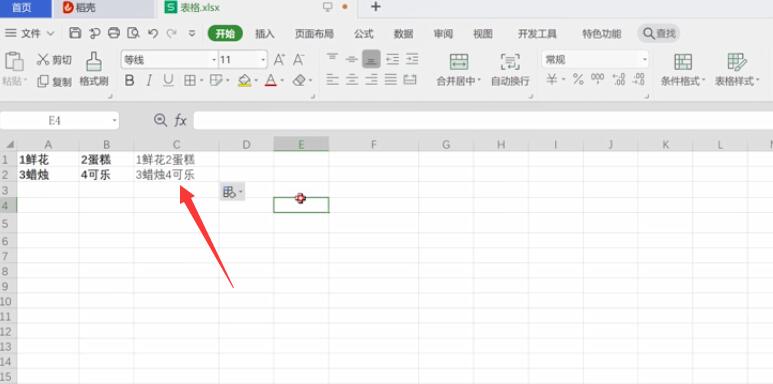773x384 pixels.
Task: Open the 文件 menu
Action: click(x=30, y=34)
